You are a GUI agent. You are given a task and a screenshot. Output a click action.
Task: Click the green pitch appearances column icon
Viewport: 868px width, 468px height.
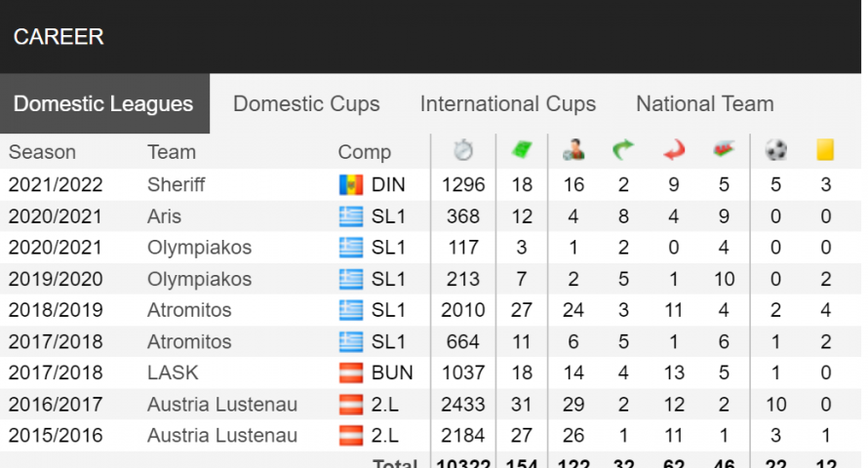[x=522, y=150]
